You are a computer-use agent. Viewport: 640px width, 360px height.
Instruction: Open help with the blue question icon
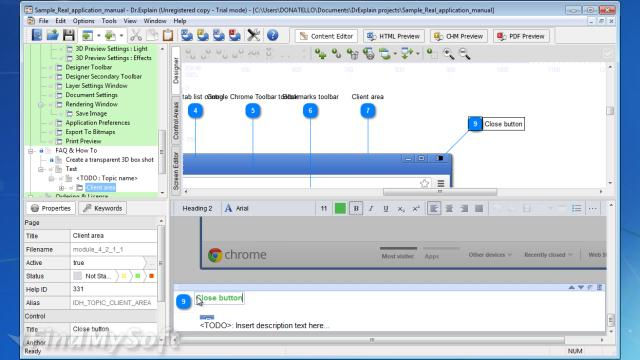(273, 36)
